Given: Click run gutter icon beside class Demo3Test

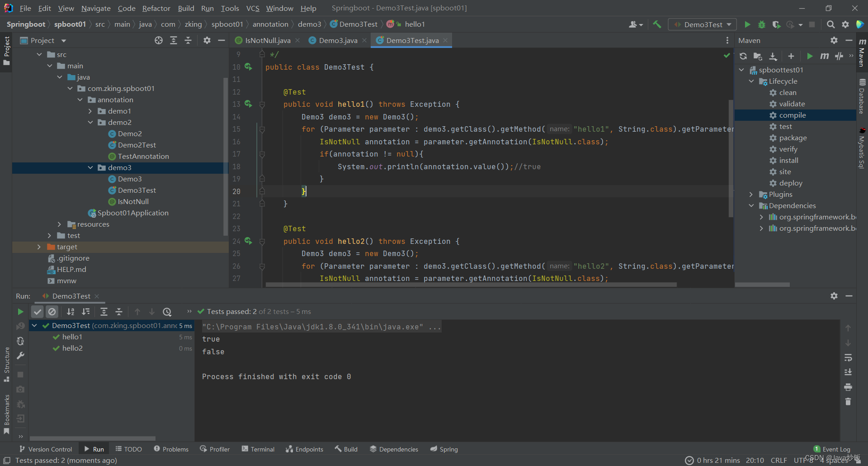Looking at the screenshot, I should pos(248,67).
